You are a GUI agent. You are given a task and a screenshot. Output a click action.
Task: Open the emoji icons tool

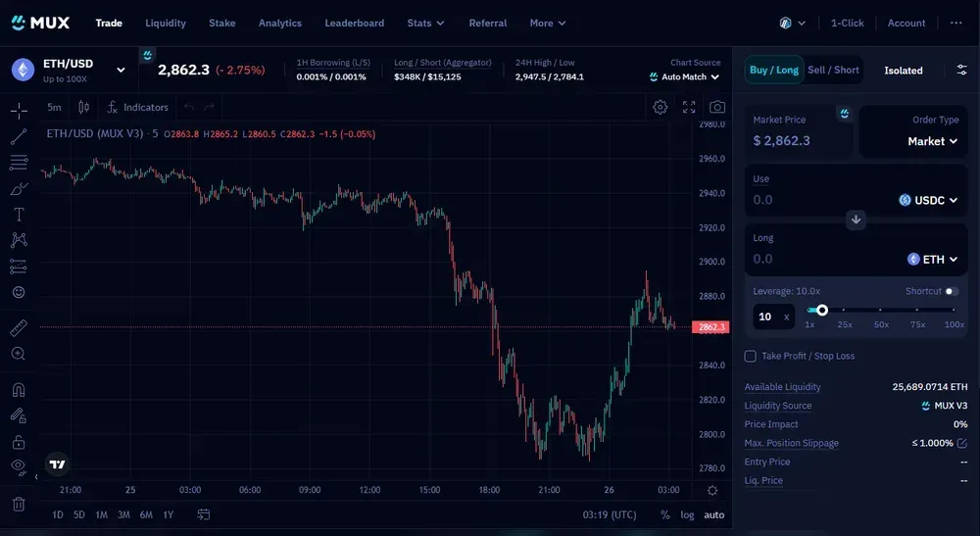pyautogui.click(x=19, y=292)
